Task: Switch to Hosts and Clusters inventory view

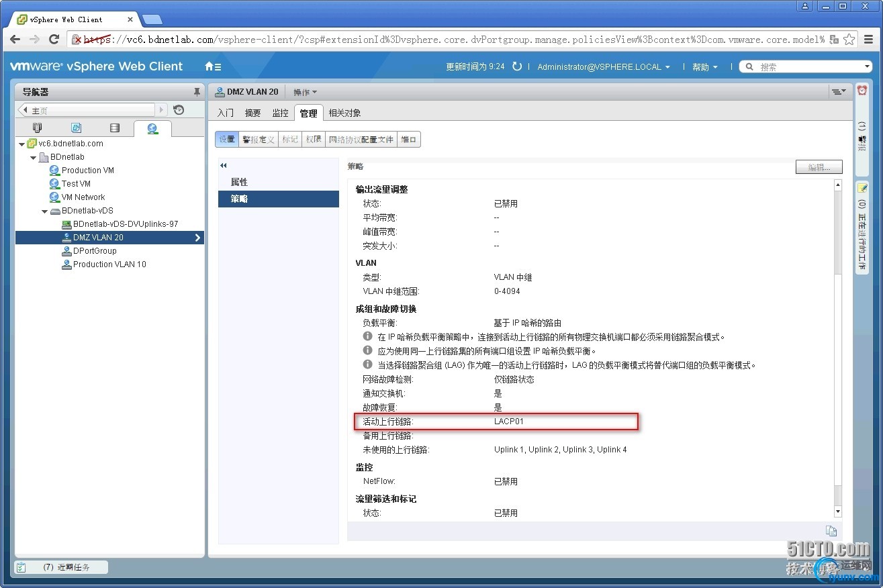Action: pyautogui.click(x=38, y=128)
